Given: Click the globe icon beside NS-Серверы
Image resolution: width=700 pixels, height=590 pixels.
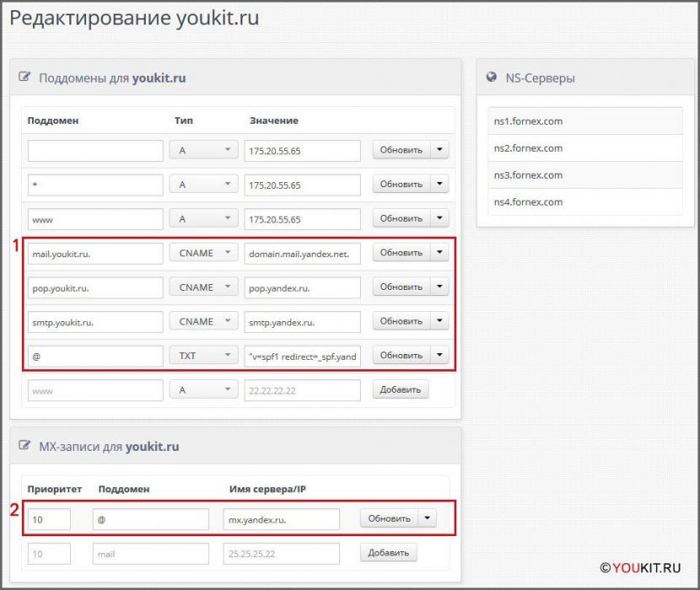Looking at the screenshot, I should pos(493,78).
